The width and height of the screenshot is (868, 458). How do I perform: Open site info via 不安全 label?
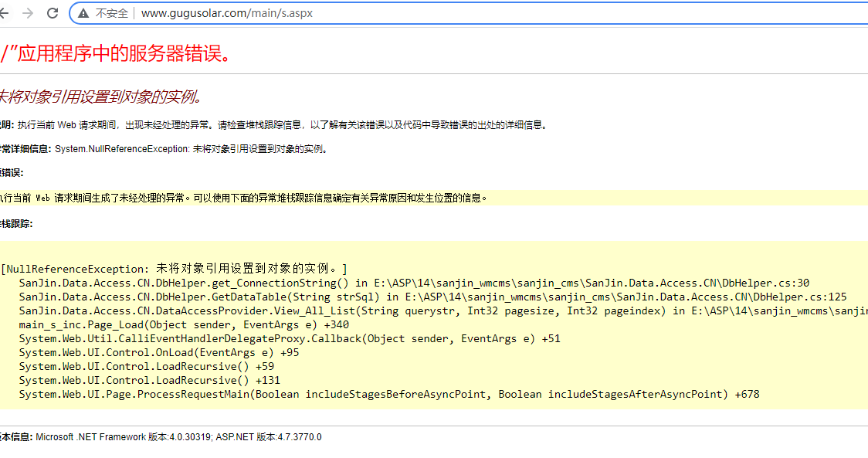point(112,13)
